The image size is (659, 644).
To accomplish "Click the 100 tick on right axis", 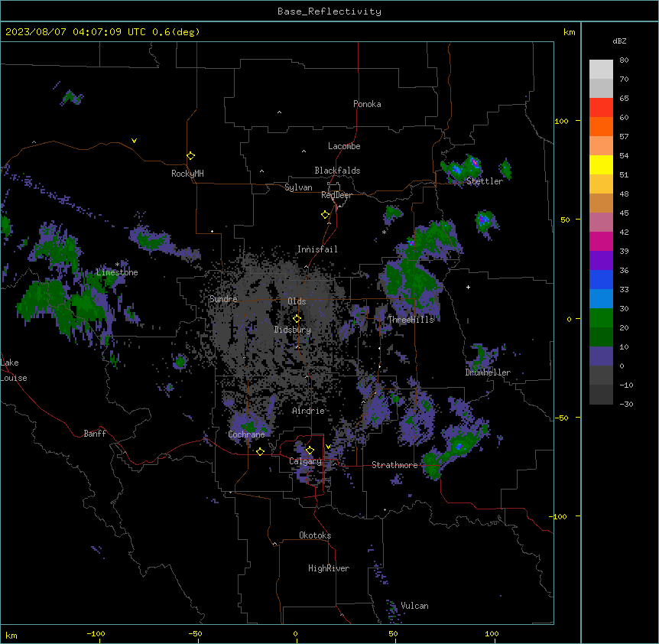I will click(561, 121).
